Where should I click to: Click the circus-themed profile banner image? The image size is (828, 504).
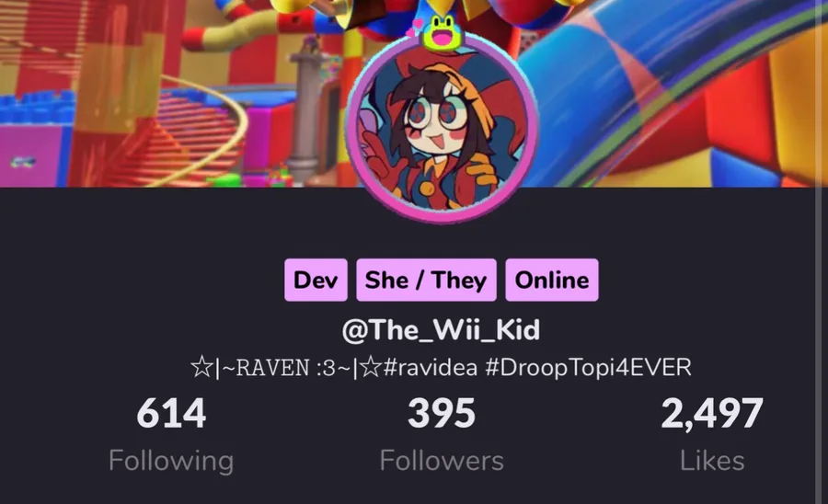coord(158,94)
